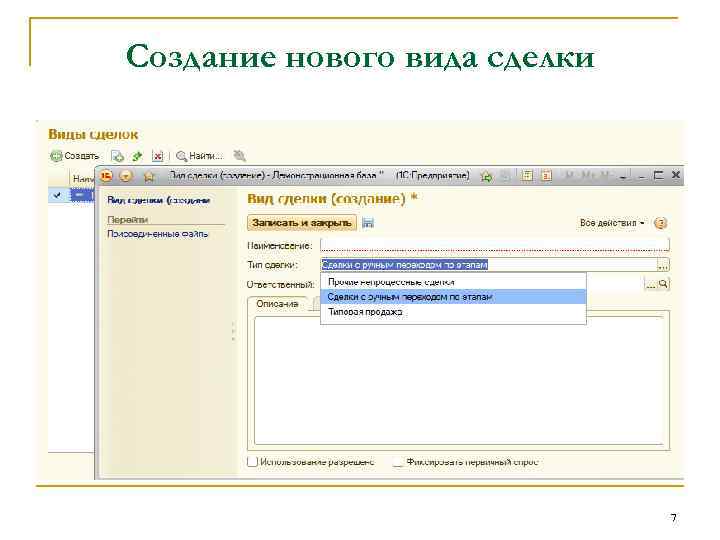Click the ellipsis select button for Ответственный
This screenshot has width=720, height=540.
pyautogui.click(x=651, y=284)
